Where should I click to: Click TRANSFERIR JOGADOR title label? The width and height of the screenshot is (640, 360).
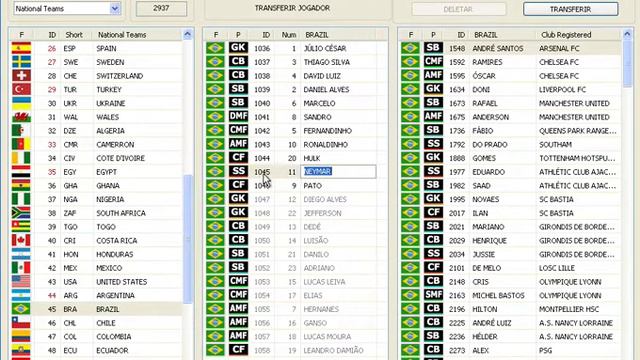coord(292,8)
